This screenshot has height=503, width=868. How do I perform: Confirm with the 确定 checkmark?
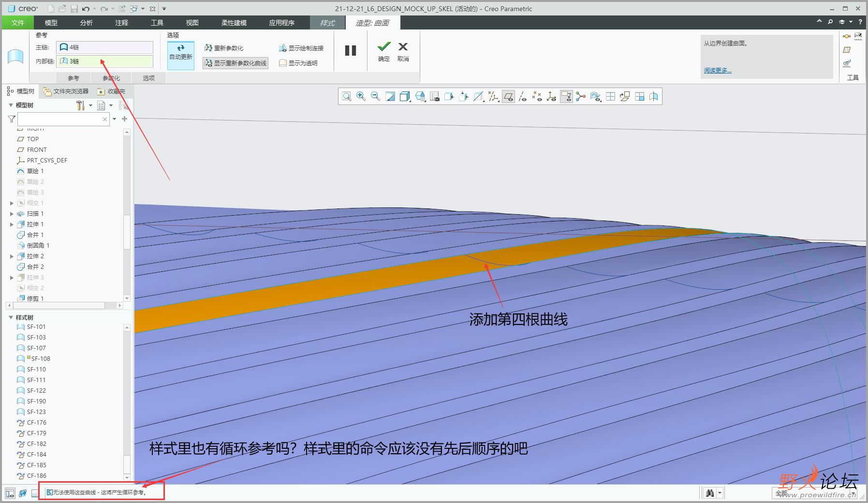coord(384,51)
